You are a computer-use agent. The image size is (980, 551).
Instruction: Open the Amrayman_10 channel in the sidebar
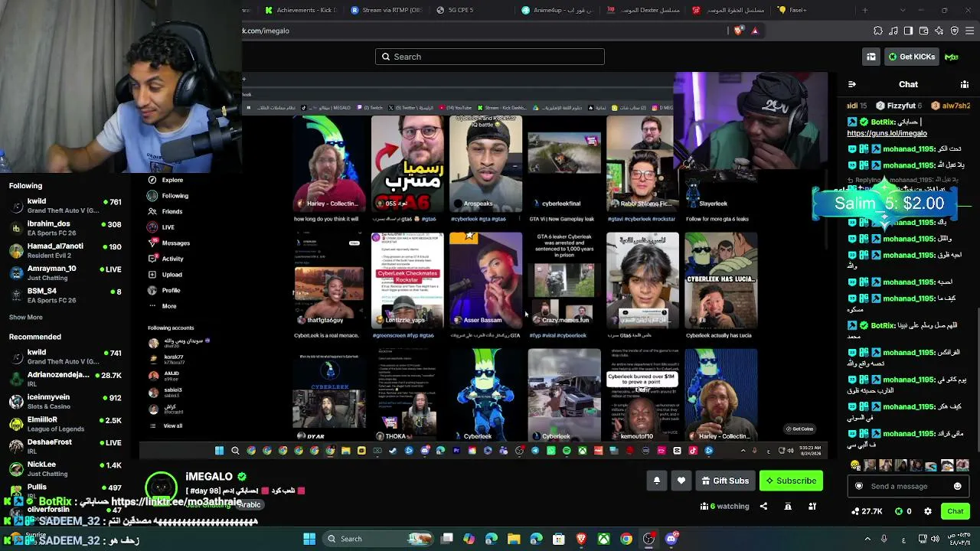pos(66,272)
